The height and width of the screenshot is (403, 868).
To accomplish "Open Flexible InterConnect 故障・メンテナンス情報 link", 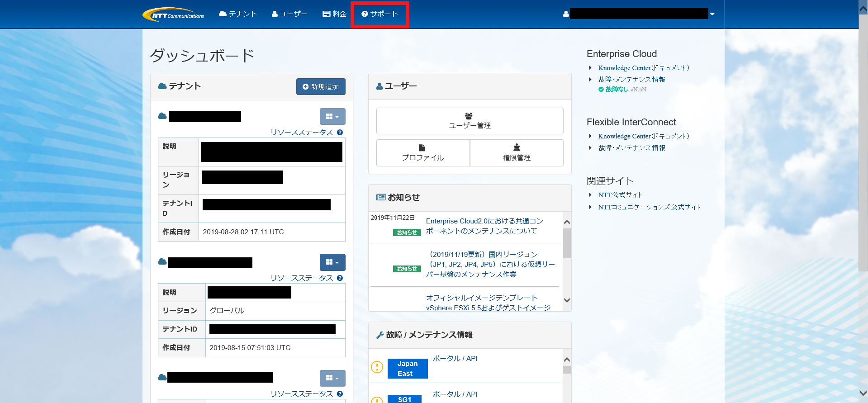I will pos(631,148).
